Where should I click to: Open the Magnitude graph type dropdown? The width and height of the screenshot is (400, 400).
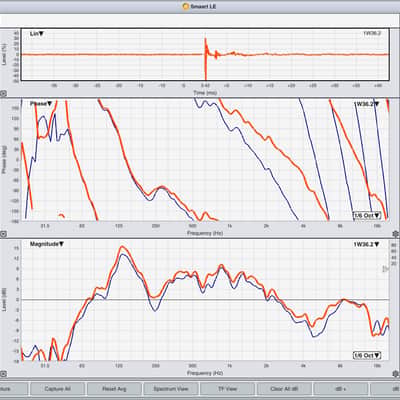47,244
